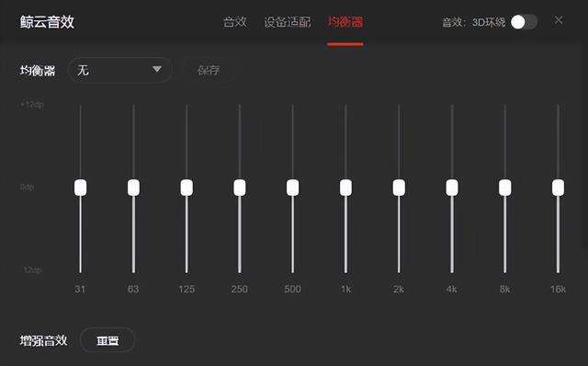Screen dimensions: 588x366
Task: Click the 0dp scale label
Action: [27, 187]
